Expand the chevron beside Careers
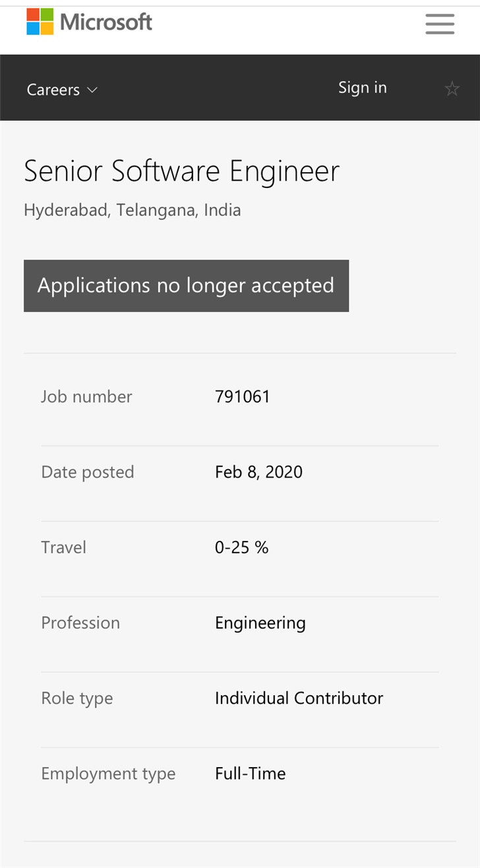The width and height of the screenshot is (480, 868). [x=92, y=90]
